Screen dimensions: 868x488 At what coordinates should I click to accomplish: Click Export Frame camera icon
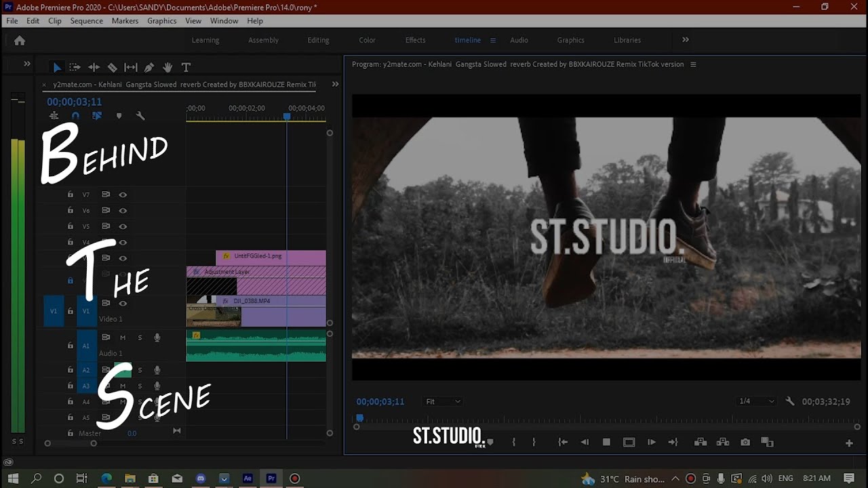coord(745,442)
